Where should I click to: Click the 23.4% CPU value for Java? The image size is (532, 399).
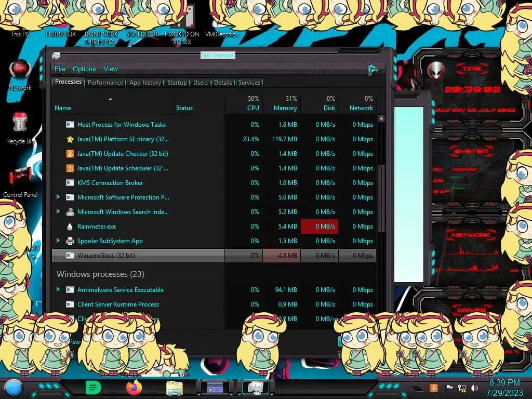pos(251,139)
